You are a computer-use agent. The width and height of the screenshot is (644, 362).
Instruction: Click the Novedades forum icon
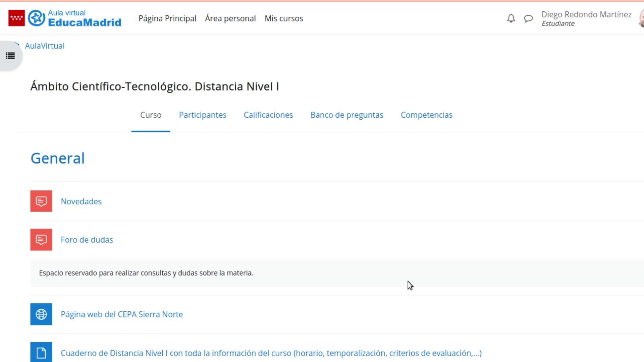[x=41, y=201]
